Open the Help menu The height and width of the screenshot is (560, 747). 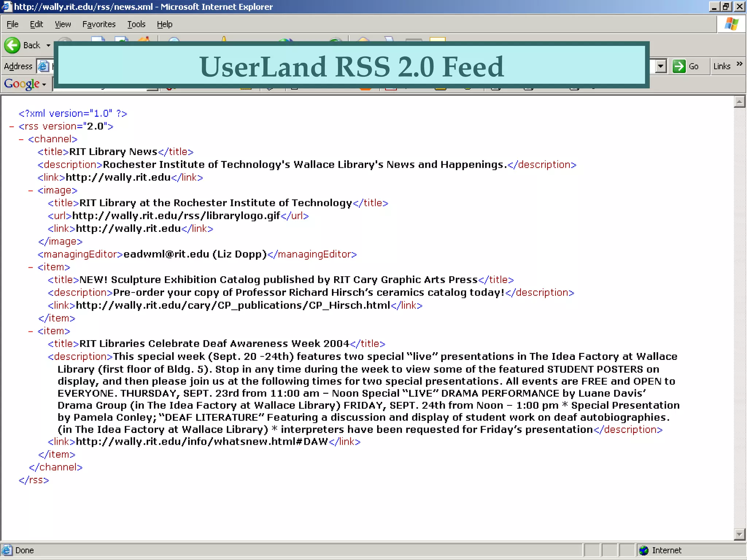[x=165, y=24]
